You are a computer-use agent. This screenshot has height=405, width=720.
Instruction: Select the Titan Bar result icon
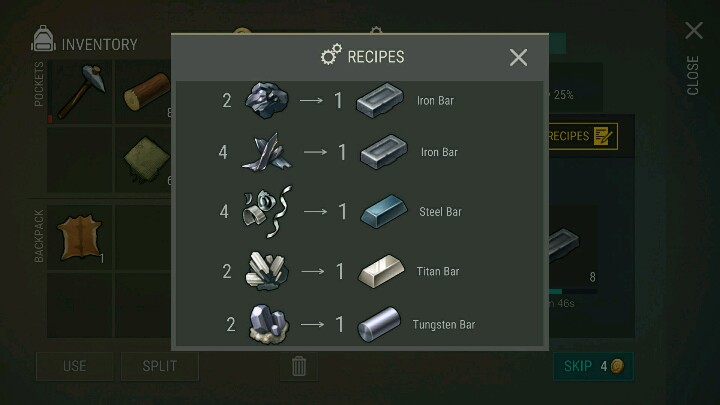(x=381, y=271)
